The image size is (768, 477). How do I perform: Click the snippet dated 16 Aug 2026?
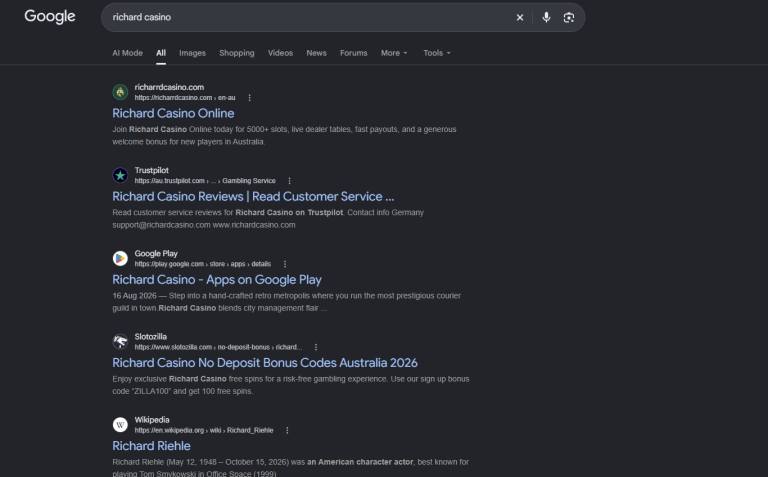coord(287,302)
